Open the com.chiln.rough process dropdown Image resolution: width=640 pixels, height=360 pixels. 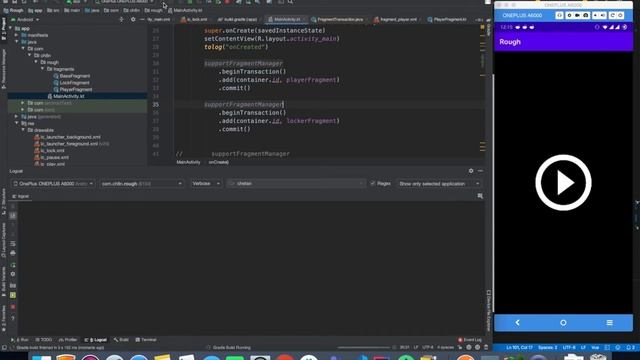(x=142, y=184)
